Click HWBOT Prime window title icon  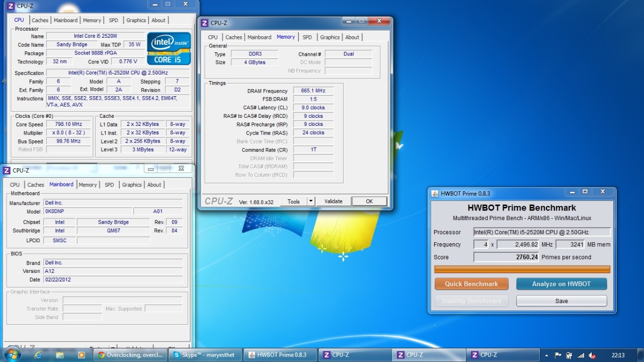[x=435, y=193]
